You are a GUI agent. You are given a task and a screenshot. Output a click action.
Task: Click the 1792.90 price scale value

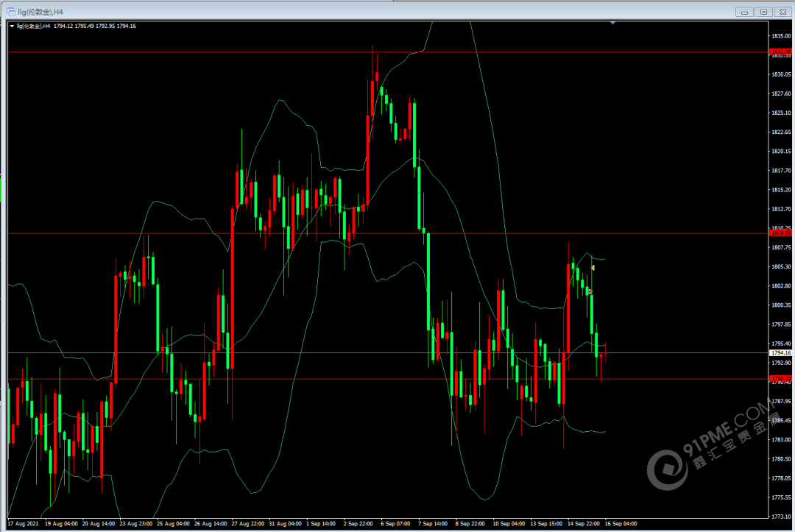coord(781,363)
